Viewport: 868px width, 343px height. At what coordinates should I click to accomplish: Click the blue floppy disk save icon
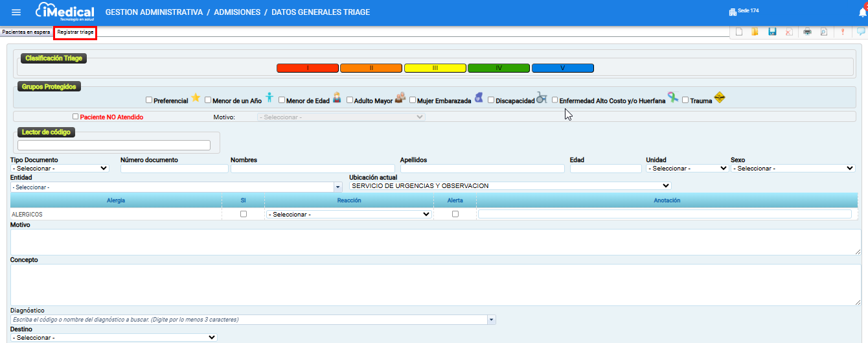(772, 32)
